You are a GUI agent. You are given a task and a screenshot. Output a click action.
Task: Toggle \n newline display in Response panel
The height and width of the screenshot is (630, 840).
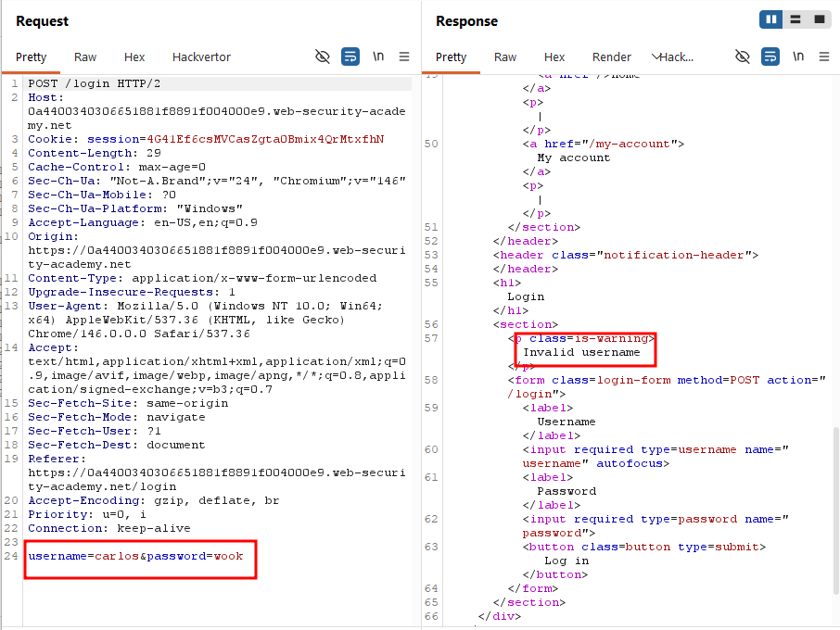(x=798, y=57)
